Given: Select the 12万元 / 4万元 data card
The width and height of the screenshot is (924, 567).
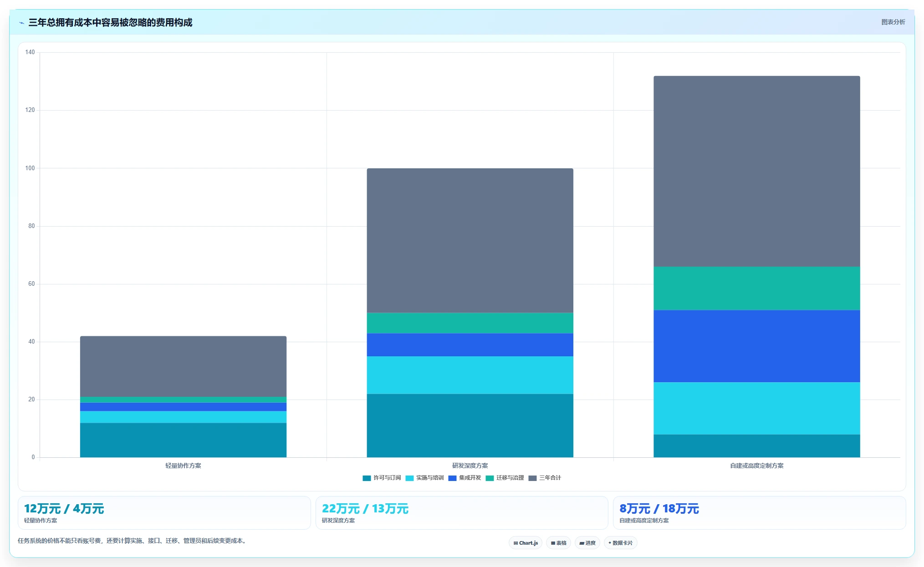Looking at the screenshot, I should click(164, 513).
